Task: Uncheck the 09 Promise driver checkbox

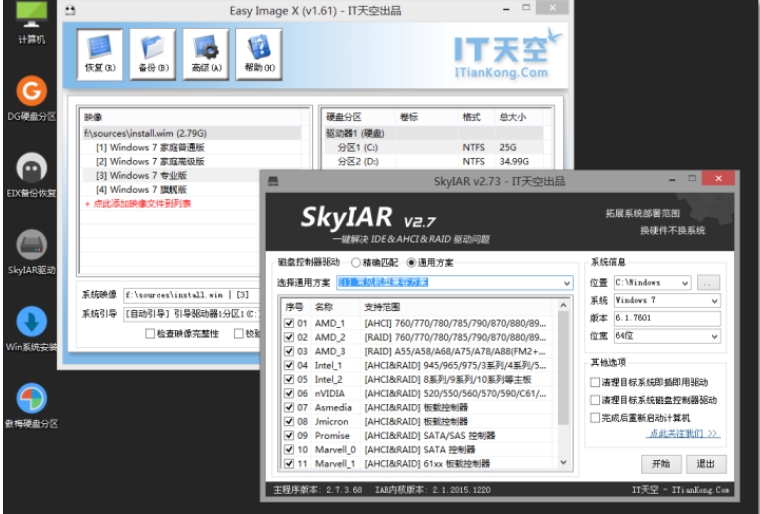Action: [x=289, y=435]
